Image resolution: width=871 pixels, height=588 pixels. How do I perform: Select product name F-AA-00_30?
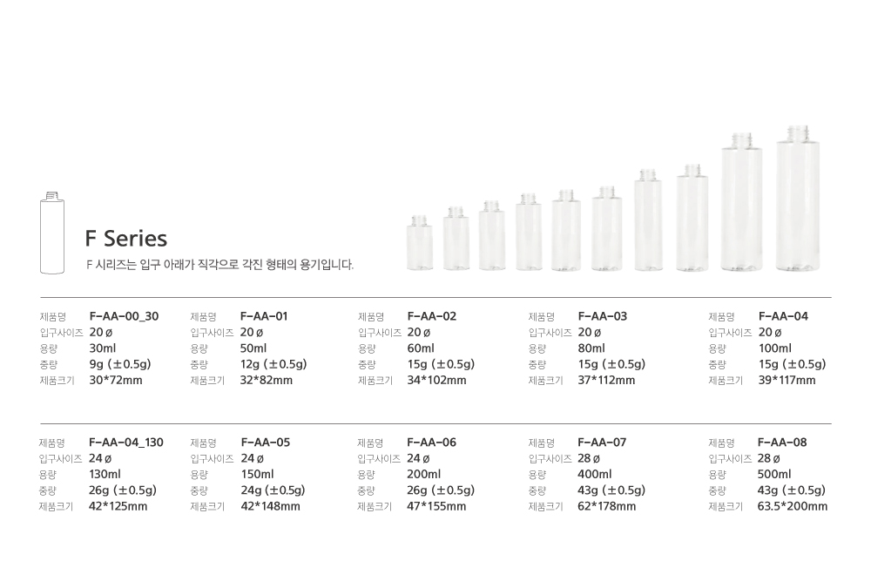coord(124,316)
